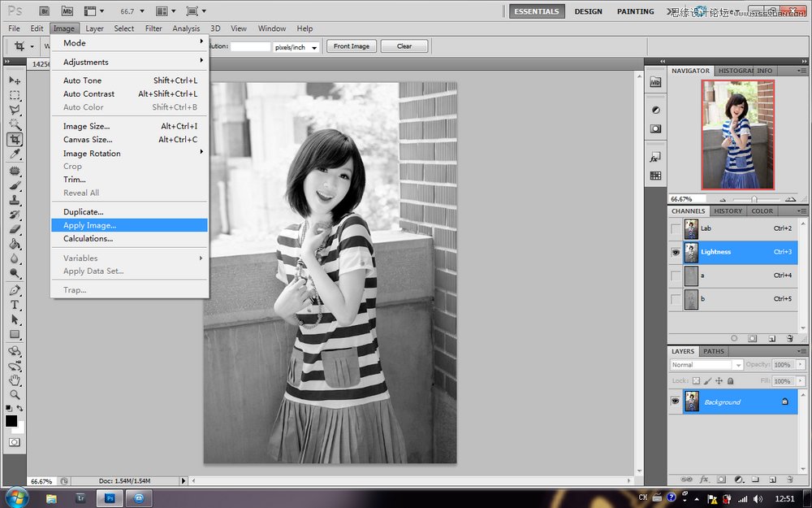The height and width of the screenshot is (508, 812).
Task: Pick the Clone Stamp tool
Action: click(15, 200)
